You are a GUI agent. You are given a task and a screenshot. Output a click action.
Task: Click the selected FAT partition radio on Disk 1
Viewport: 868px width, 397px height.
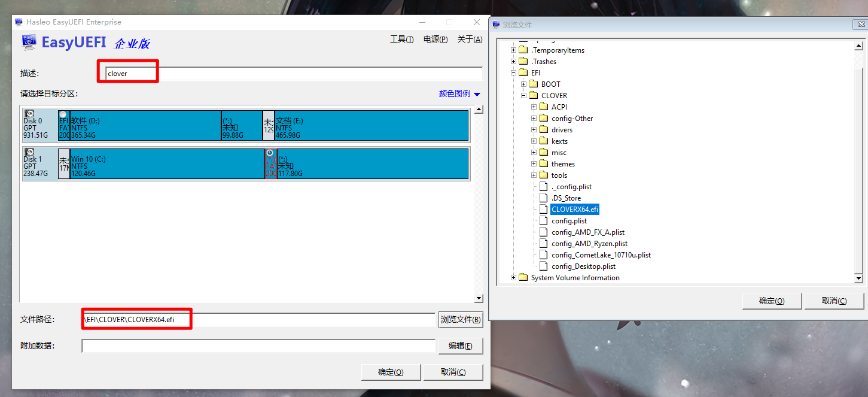[x=270, y=151]
